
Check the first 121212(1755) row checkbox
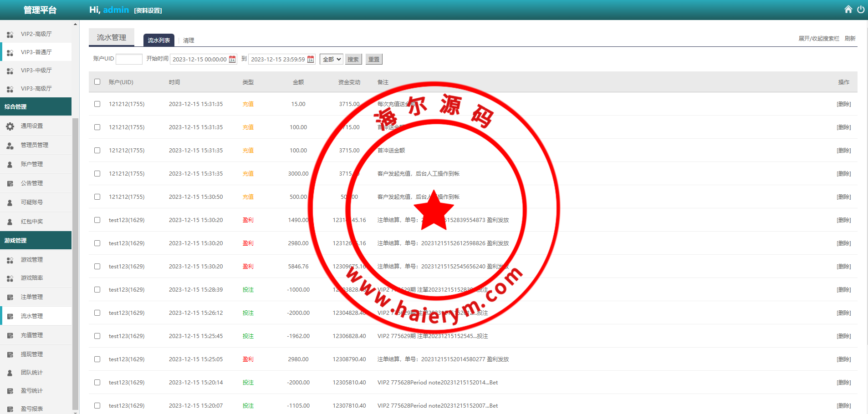(97, 104)
